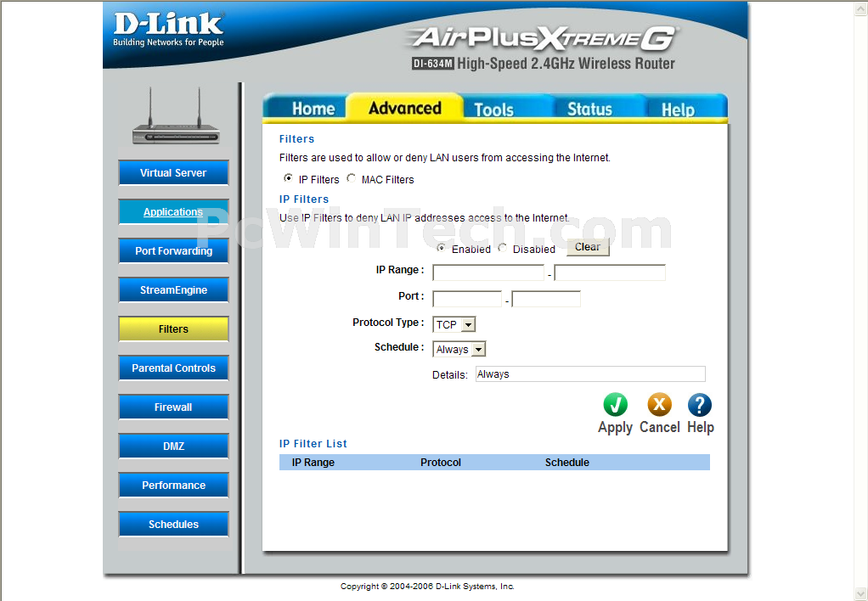Click the Schedule column header

tap(566, 462)
